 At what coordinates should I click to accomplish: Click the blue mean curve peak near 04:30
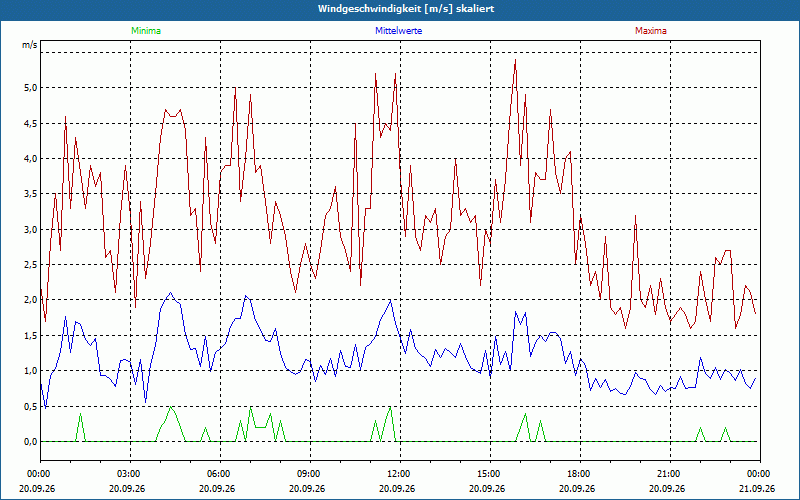[x=170, y=293]
